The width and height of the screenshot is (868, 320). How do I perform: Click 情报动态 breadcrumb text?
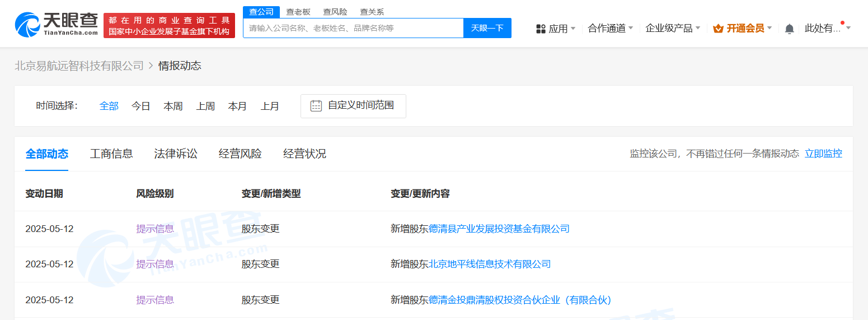[180, 66]
